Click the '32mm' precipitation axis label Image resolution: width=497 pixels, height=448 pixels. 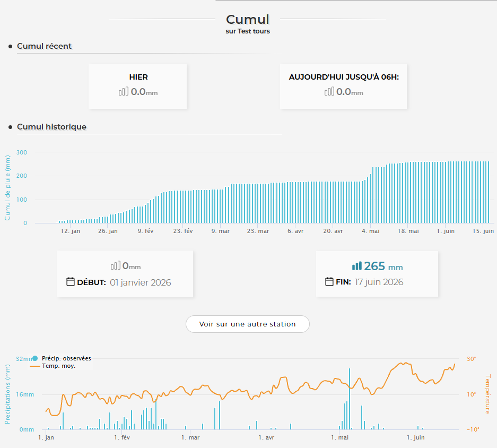coord(24,359)
